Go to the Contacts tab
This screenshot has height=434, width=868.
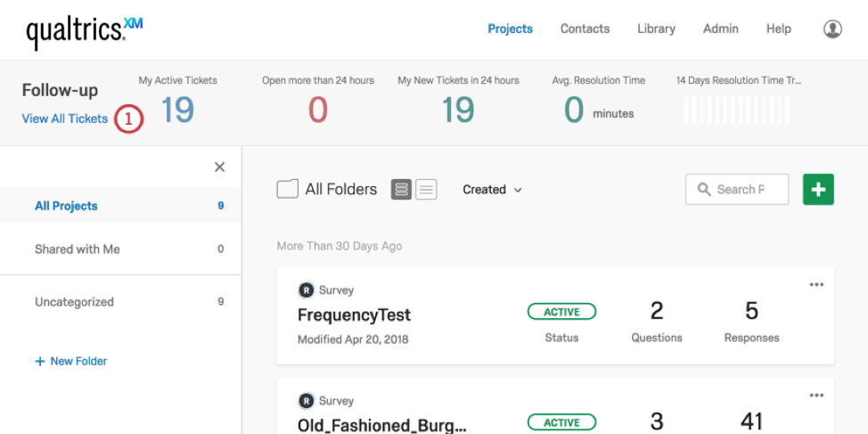(585, 29)
